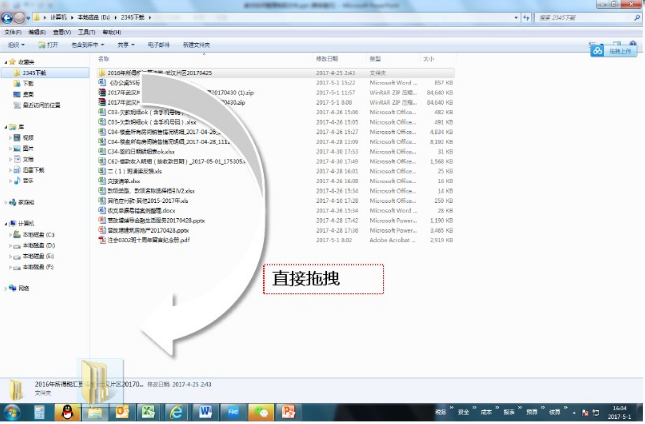Expand the Local Disk (C:) tree node
The width and height of the screenshot is (645, 424).
coord(10,233)
